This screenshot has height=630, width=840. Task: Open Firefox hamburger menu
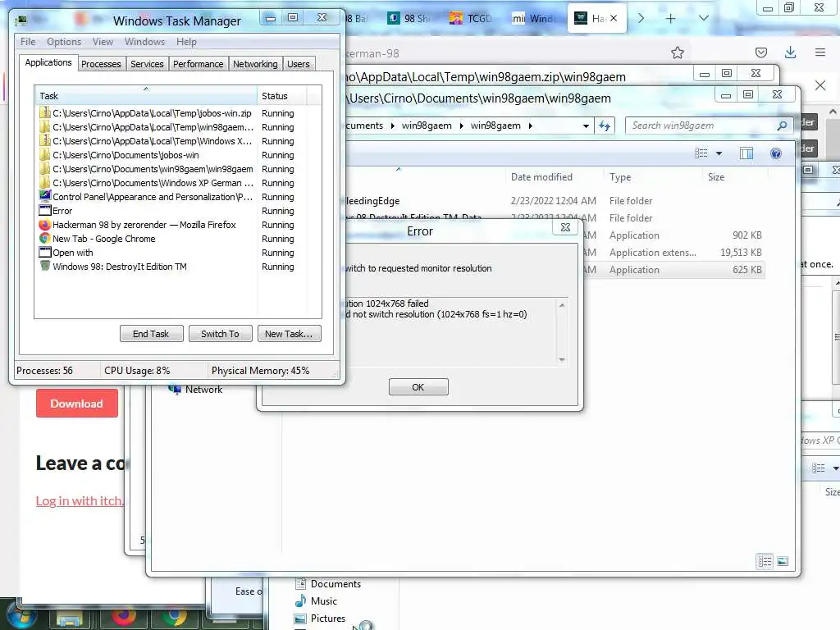[820, 52]
